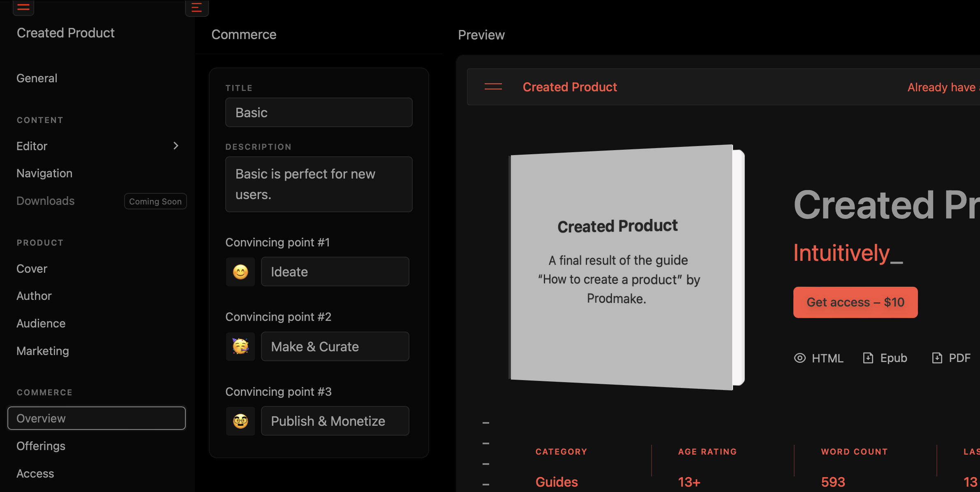Edit the Publish & Monetize text field
The width and height of the screenshot is (980, 492).
[x=335, y=421]
